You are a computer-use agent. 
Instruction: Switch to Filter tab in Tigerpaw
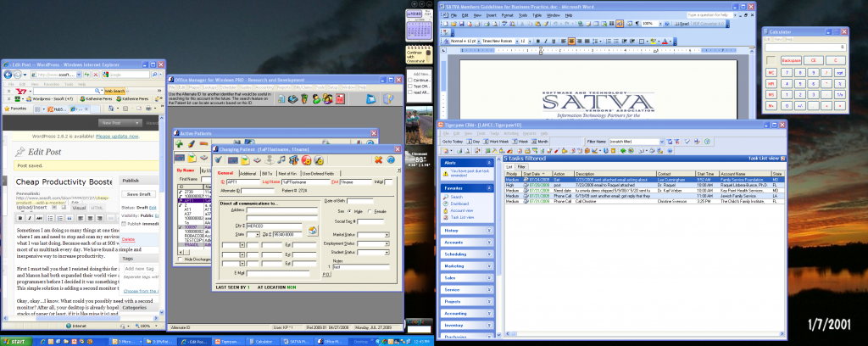click(521, 166)
